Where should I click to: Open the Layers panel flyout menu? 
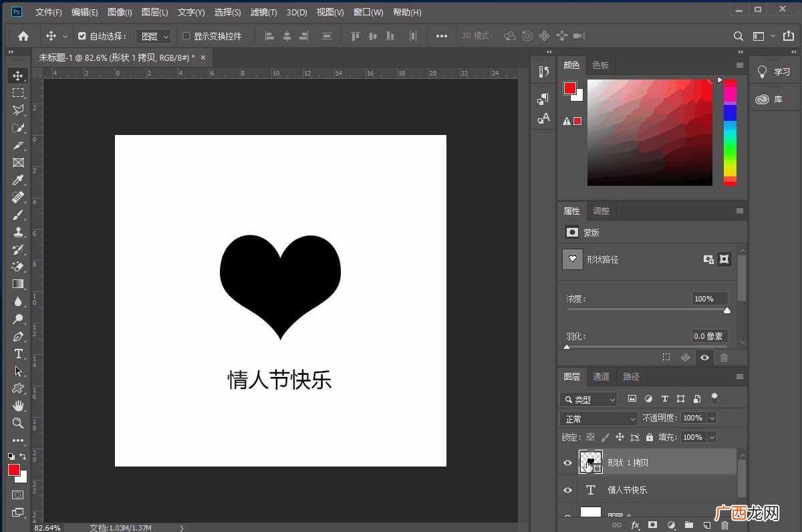(x=739, y=376)
